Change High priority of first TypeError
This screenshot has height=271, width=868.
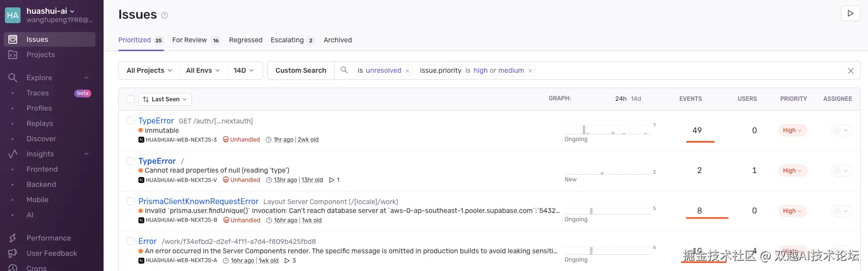792,130
